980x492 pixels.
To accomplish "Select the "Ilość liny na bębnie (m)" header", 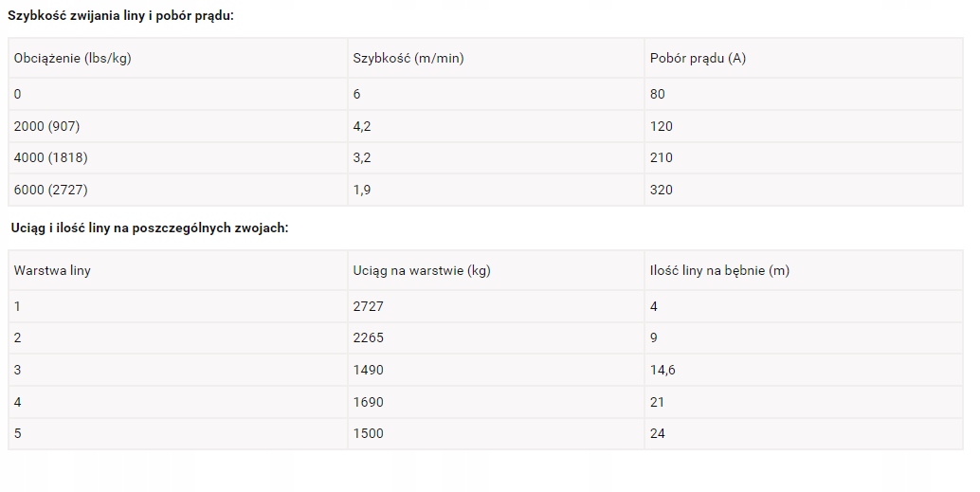I will 719,270.
